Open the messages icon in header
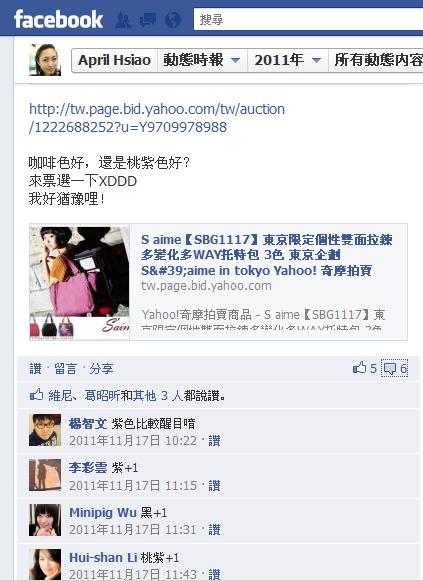 [x=147, y=20]
